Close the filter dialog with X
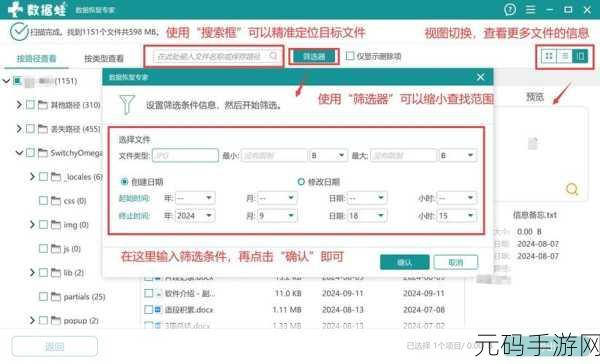The width and height of the screenshot is (600, 364). (481, 77)
